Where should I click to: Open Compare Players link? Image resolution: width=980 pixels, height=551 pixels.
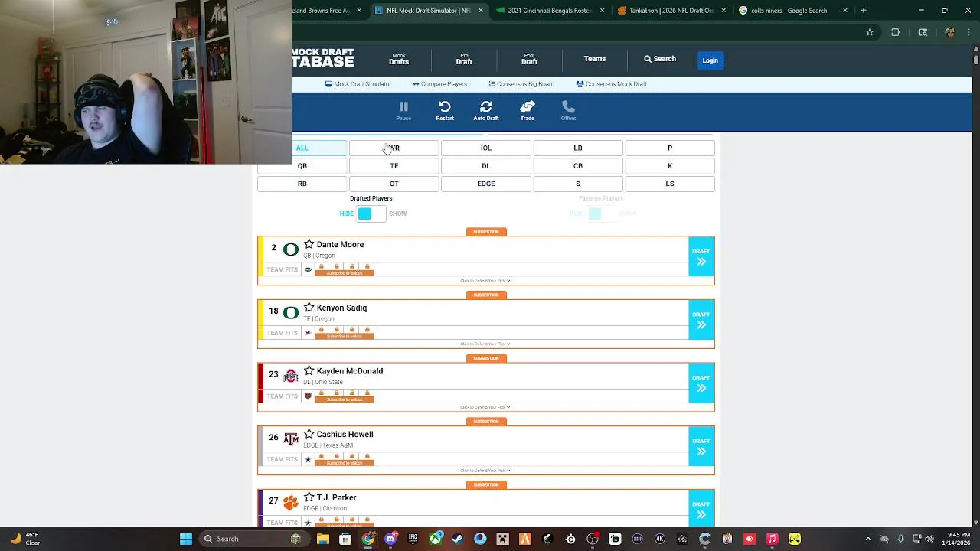(x=439, y=84)
